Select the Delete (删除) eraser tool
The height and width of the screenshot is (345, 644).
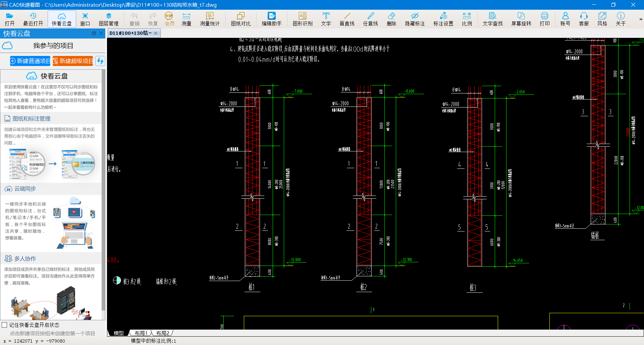coord(391,19)
